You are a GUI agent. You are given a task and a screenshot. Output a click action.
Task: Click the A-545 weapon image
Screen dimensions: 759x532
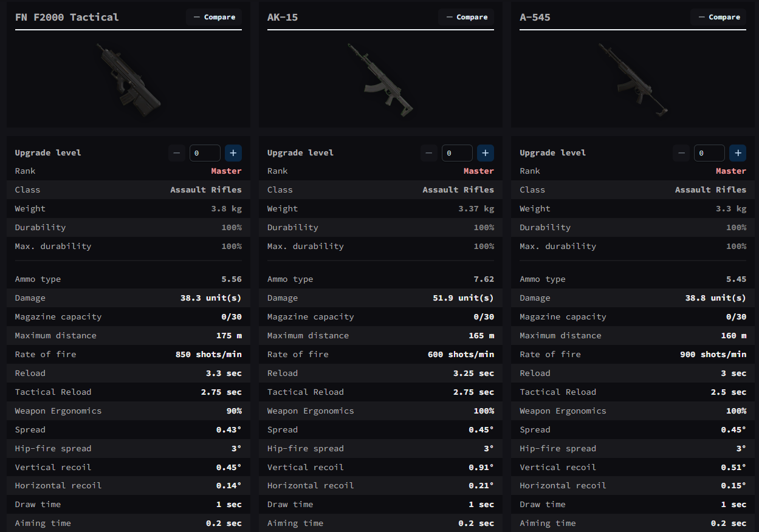(x=633, y=79)
